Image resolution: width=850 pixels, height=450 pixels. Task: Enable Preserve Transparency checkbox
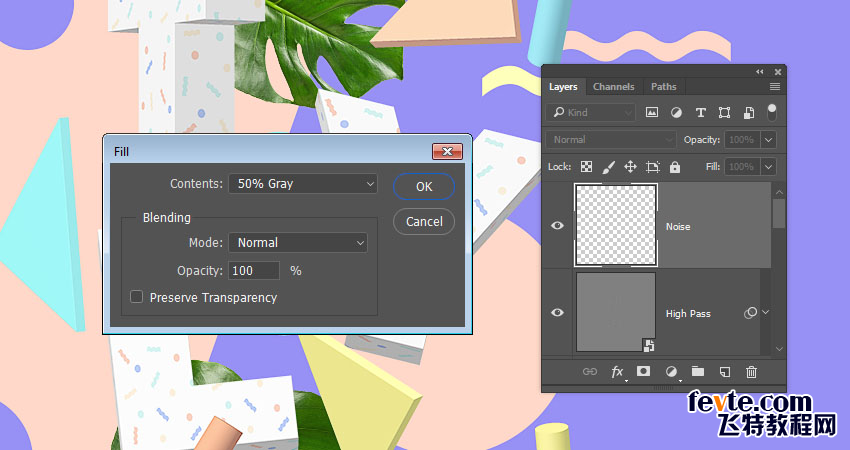[x=137, y=297]
